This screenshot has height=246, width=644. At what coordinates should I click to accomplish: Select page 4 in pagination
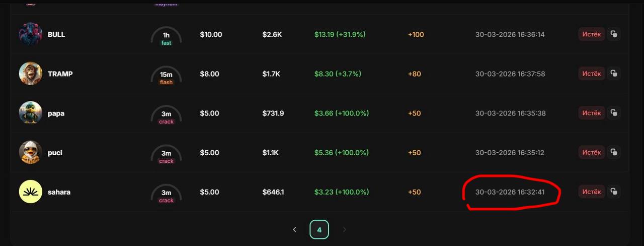[x=319, y=229]
